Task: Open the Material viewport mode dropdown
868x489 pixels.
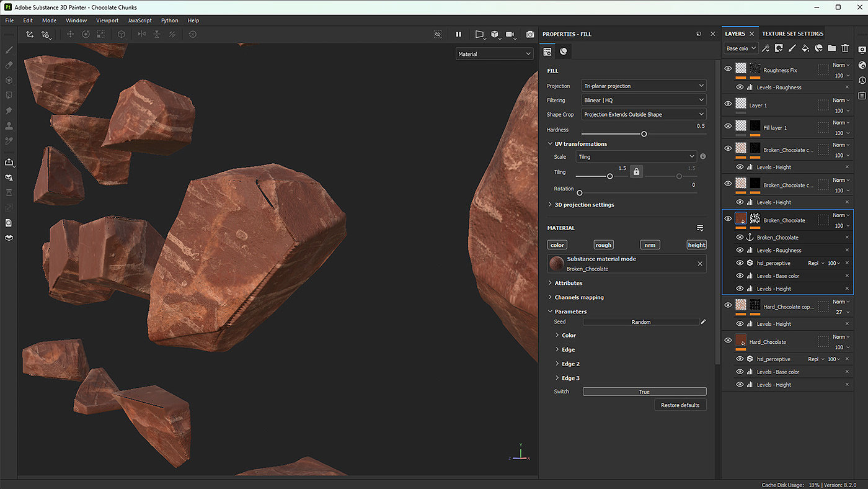Action: tap(494, 54)
